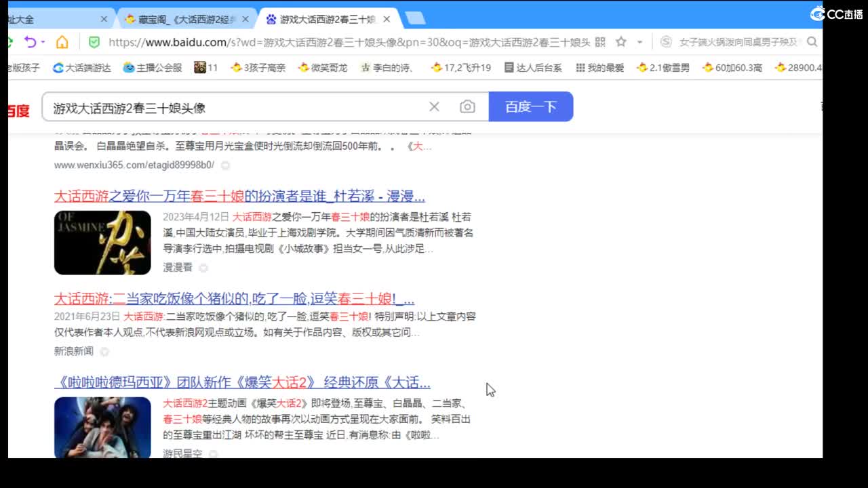
Task: Open the 《啦啦啦德玛西亚》团队新作 result
Action: click(242, 382)
